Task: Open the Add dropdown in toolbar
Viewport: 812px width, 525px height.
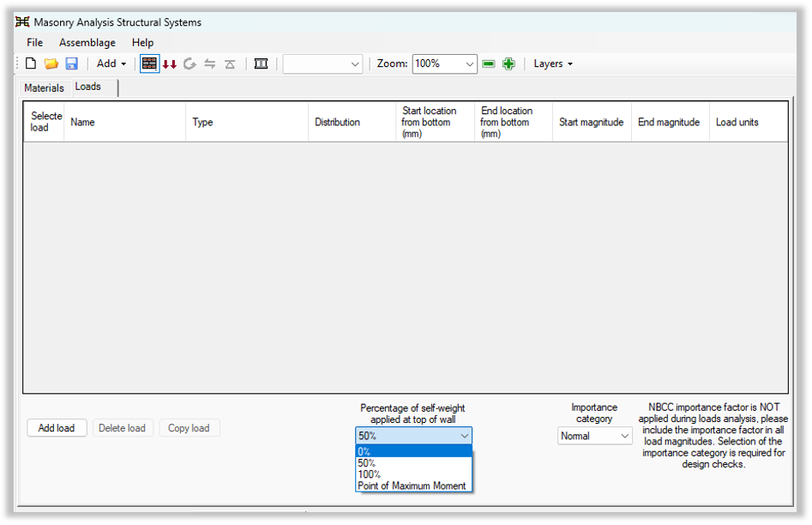Action: pos(111,63)
